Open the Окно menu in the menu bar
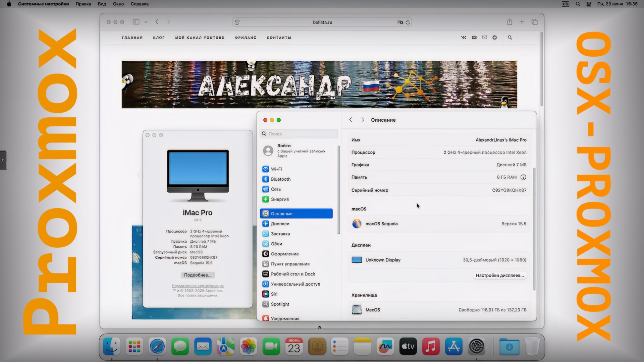This screenshot has width=644, height=362. 118,4
